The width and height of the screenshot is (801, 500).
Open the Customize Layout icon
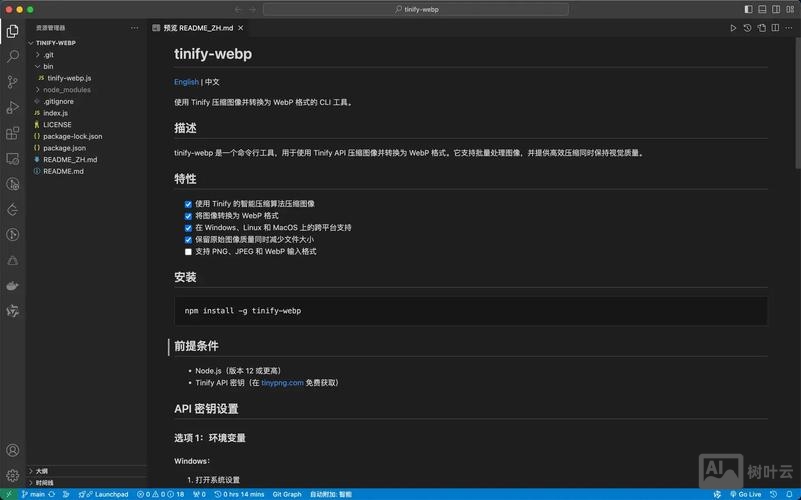tap(790, 9)
